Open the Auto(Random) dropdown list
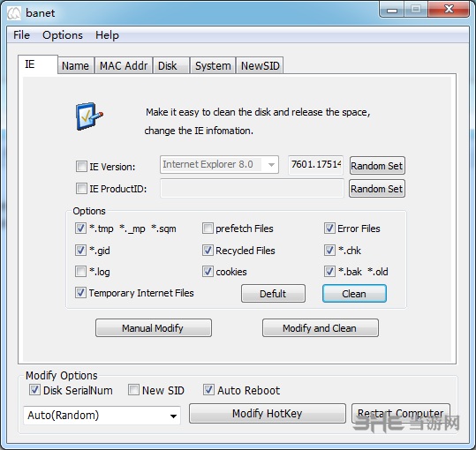The height and width of the screenshot is (450, 476). click(x=102, y=415)
